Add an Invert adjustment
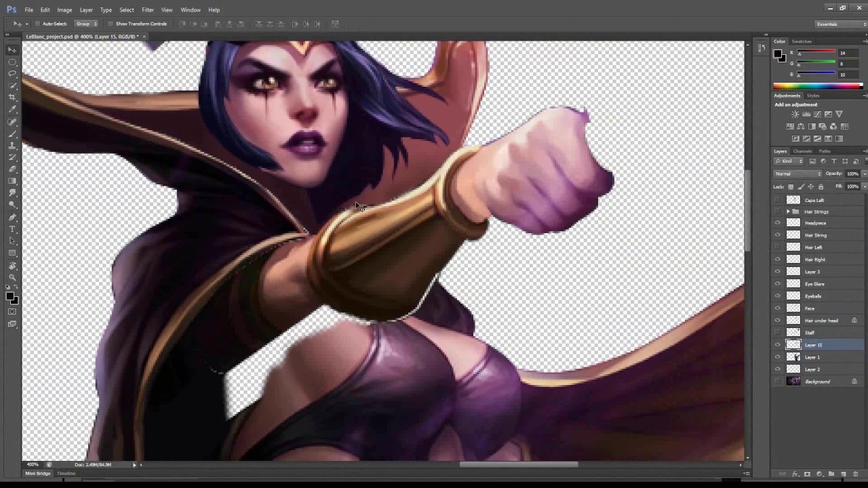868x488 pixels. (x=795, y=138)
